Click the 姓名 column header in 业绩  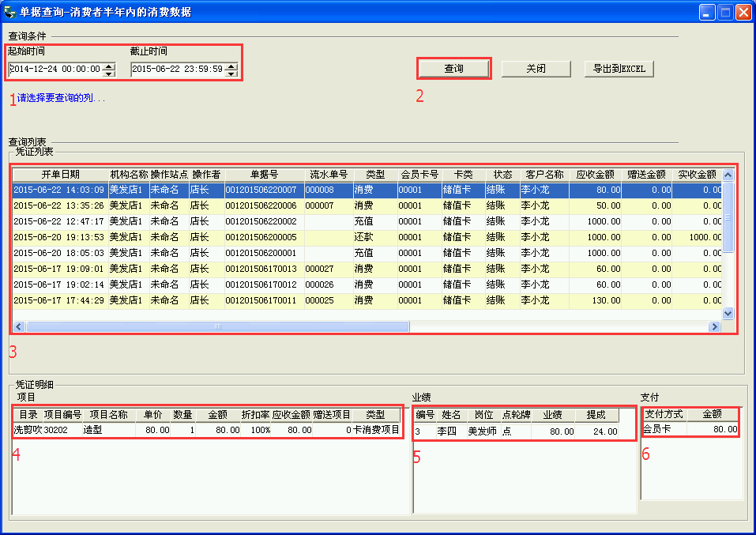(x=451, y=415)
